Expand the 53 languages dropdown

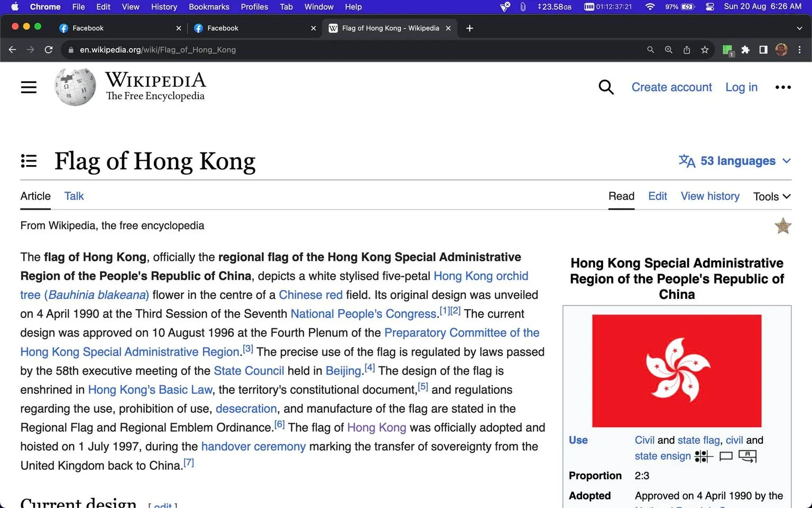coord(735,161)
